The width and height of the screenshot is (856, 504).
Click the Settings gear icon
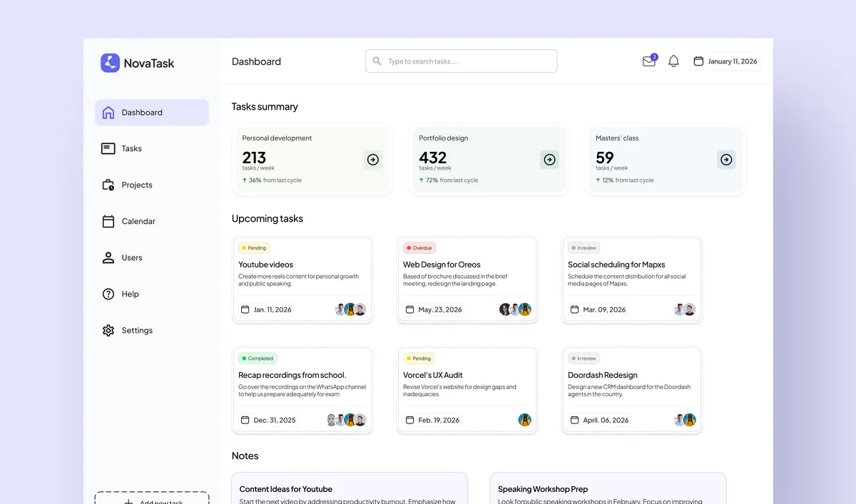click(x=108, y=330)
